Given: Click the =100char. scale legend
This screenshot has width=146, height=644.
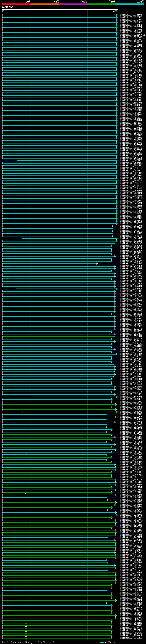Looking at the screenshot, I should 109,642.
